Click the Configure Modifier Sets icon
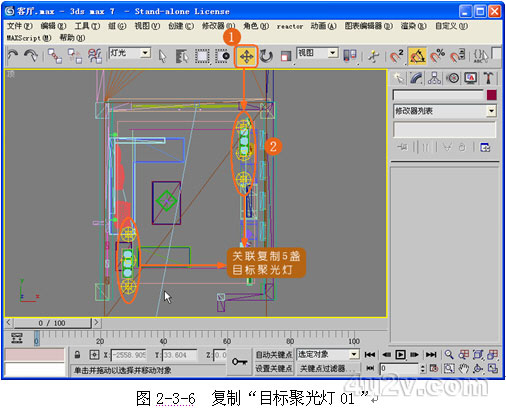 pos(485,147)
